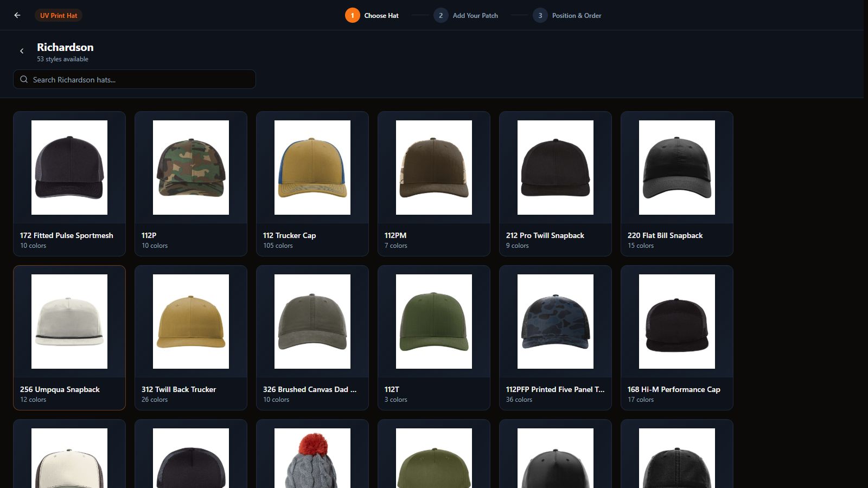Choose the 212 Pro Twill Snapback image
This screenshot has height=488, width=868.
[x=556, y=168]
